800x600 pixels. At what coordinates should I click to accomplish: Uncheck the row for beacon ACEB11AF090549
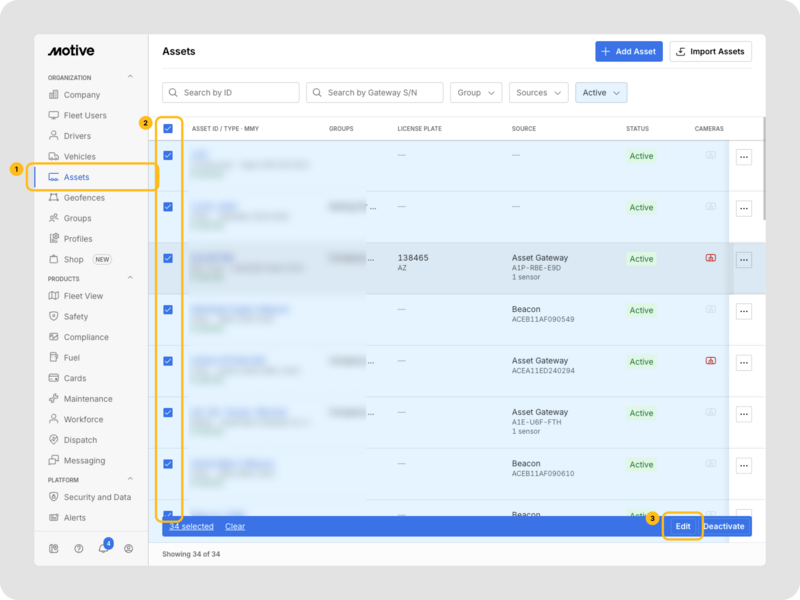168,309
